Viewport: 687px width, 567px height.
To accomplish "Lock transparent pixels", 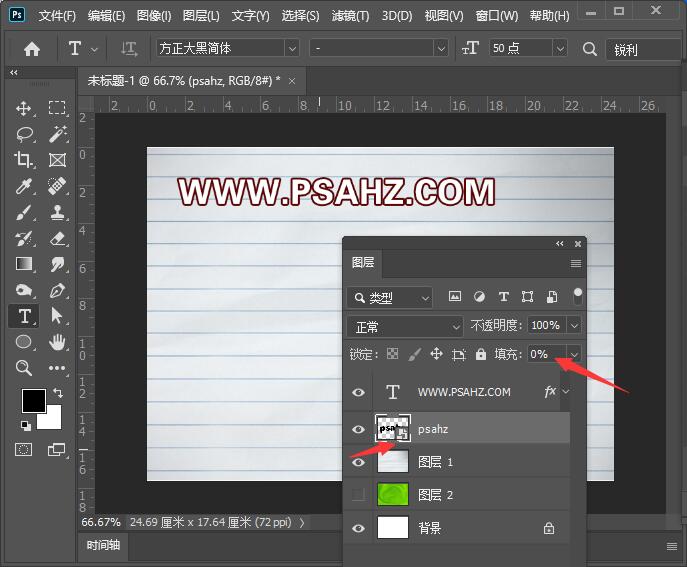I will click(x=393, y=354).
